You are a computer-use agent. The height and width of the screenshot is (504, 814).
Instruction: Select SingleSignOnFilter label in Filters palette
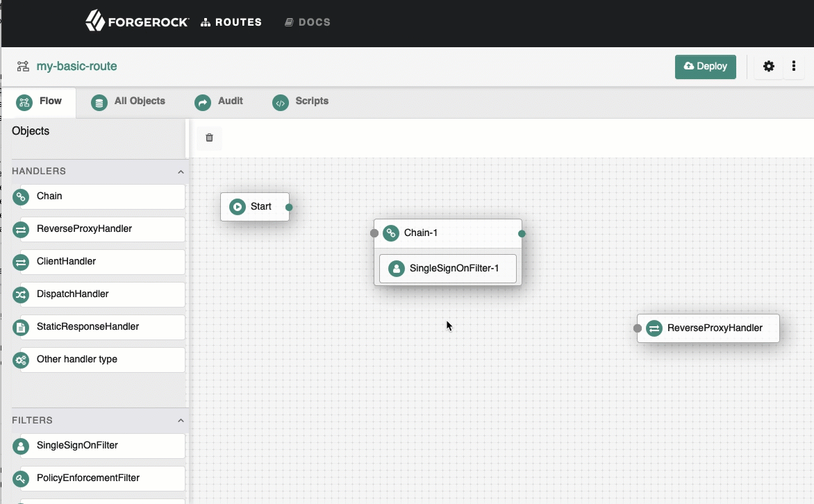(77, 446)
